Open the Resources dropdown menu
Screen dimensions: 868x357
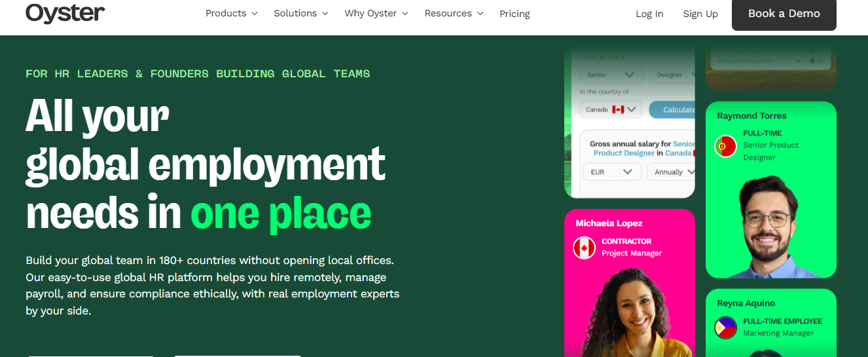[454, 14]
